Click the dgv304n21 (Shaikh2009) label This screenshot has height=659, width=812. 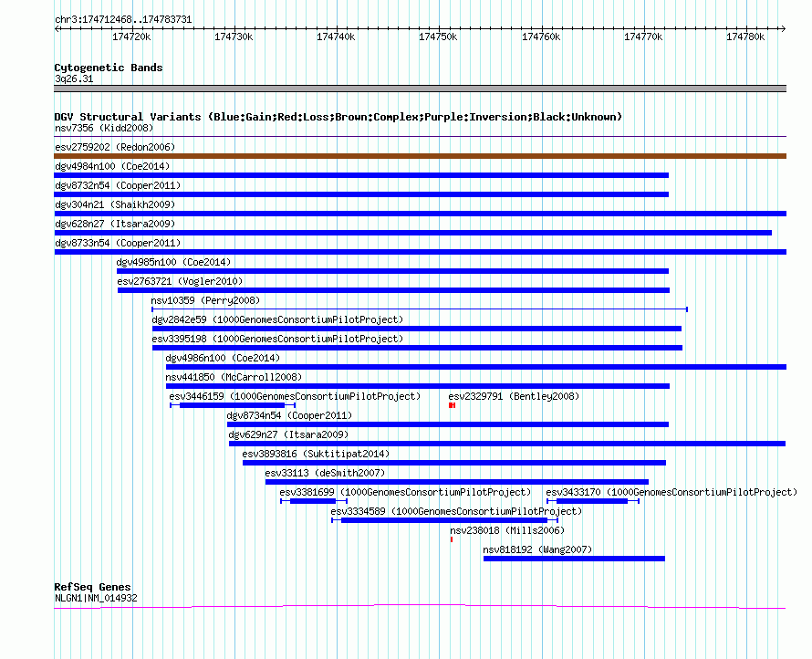[115, 204]
